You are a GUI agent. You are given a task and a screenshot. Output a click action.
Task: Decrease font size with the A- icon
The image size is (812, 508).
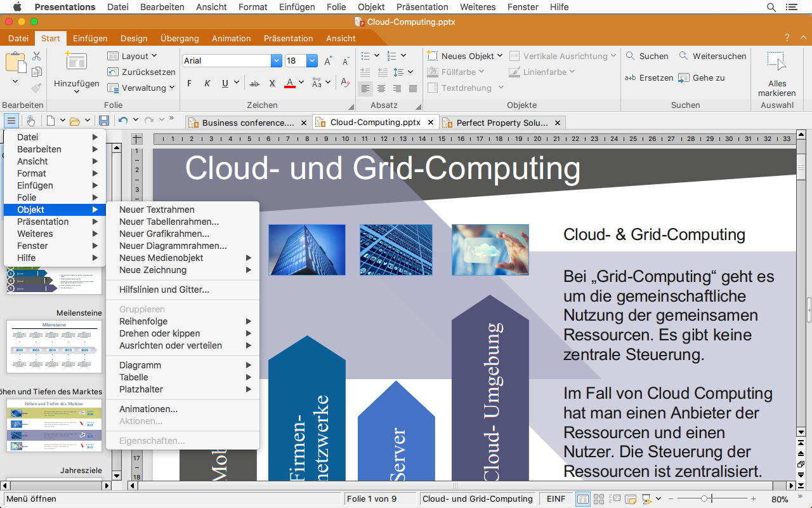point(346,61)
